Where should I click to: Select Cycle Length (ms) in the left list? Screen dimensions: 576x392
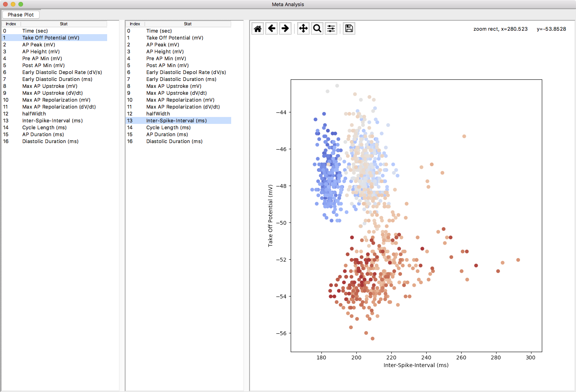pyautogui.click(x=54, y=127)
